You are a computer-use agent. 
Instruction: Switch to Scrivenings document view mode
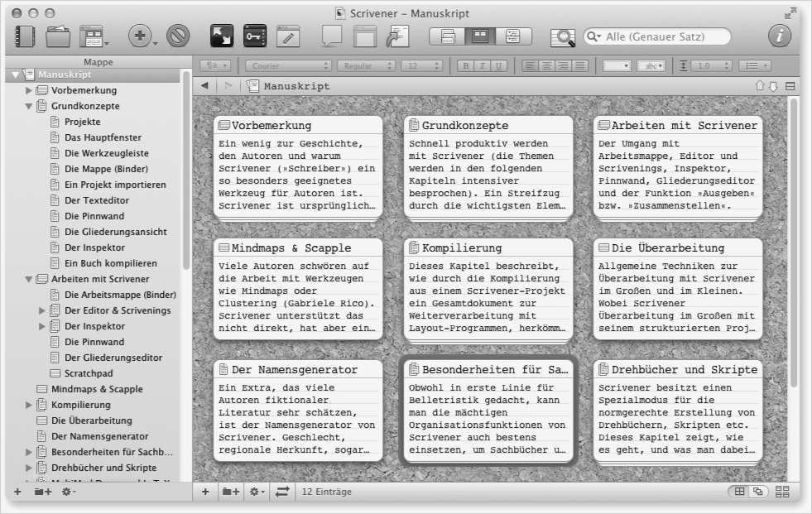click(x=447, y=36)
